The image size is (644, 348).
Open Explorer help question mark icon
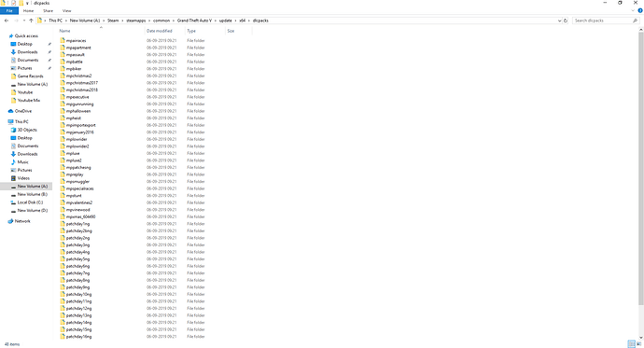640,10
